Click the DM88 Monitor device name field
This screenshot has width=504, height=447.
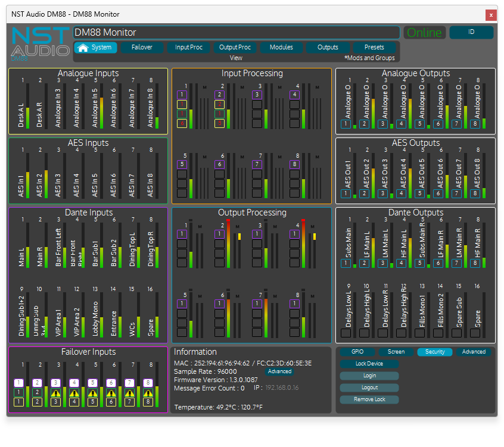point(237,32)
